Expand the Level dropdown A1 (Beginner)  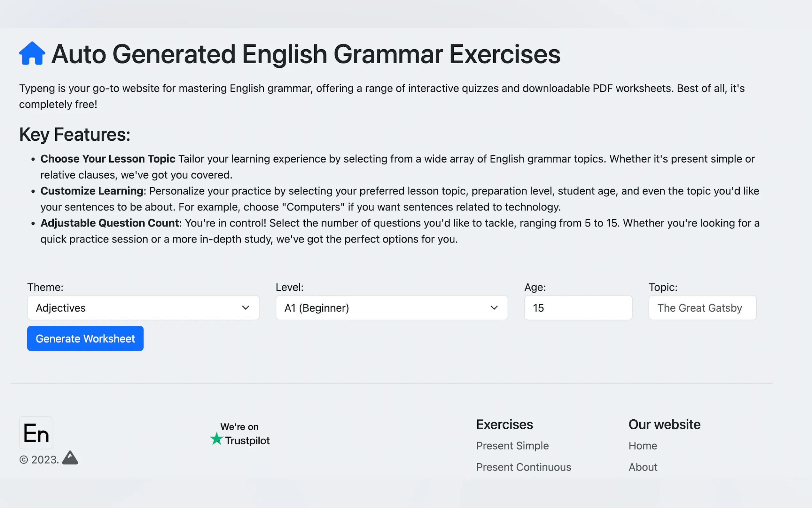[383, 308]
